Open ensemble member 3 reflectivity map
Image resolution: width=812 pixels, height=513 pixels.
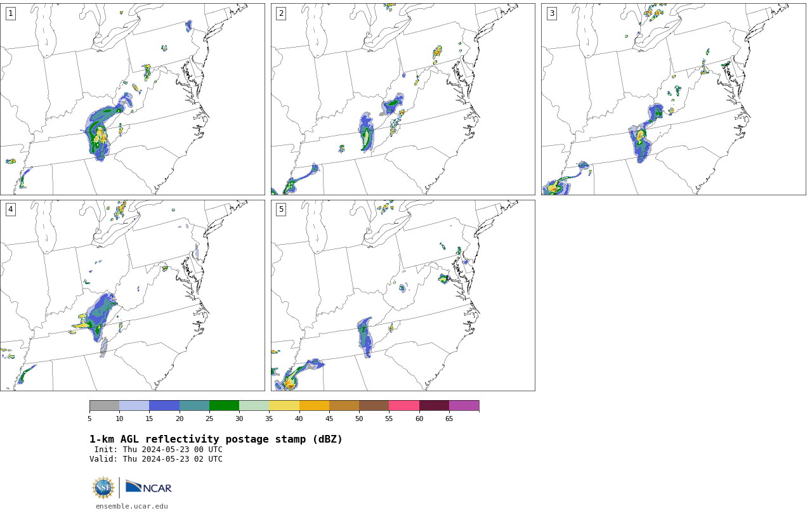674,99
